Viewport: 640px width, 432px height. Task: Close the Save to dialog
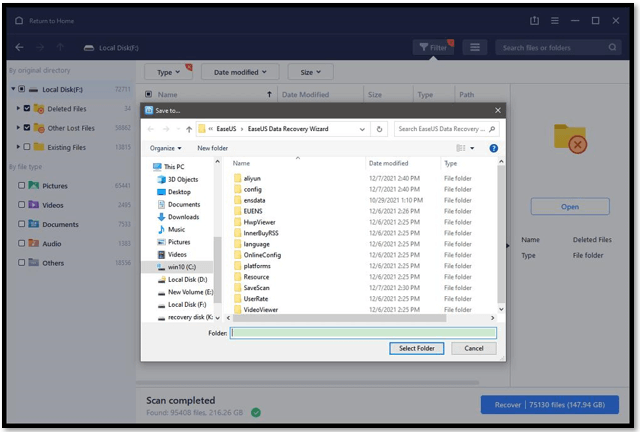(498, 110)
